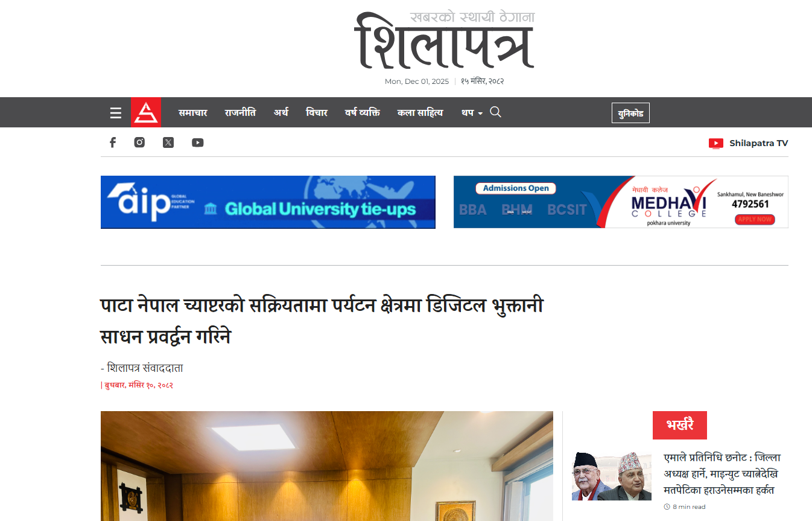The image size is (812, 521).
Task: Expand the थप dropdown menu
Action: click(472, 113)
